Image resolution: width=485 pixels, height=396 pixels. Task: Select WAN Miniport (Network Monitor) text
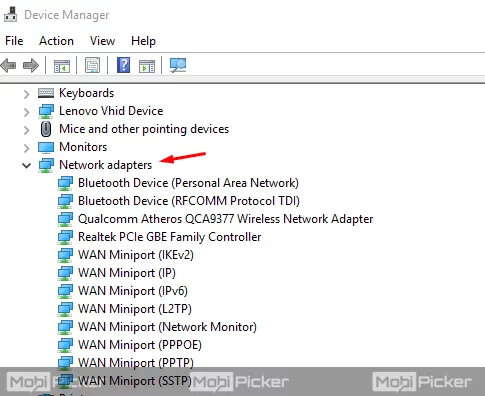coord(167,327)
